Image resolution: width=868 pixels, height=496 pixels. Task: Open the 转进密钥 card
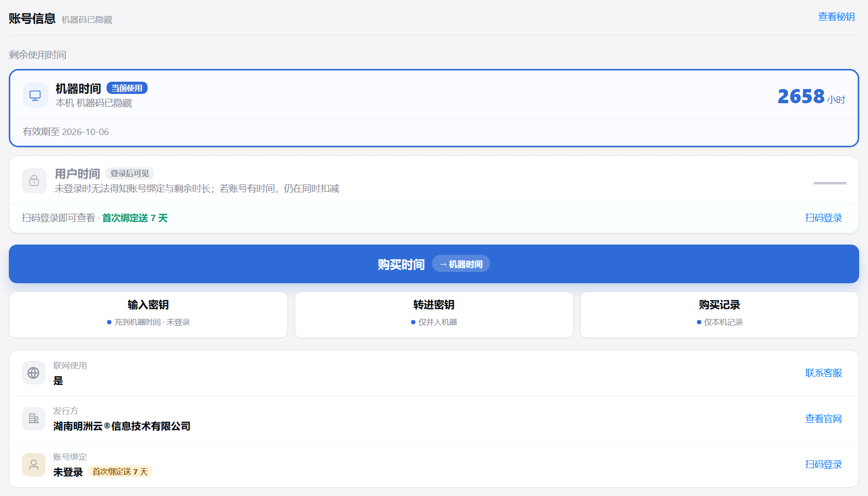coord(434,315)
